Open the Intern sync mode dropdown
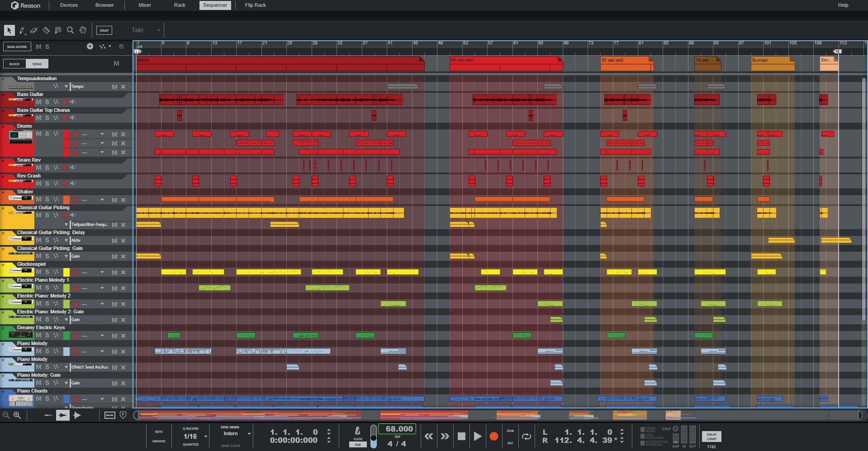The width and height of the screenshot is (868, 451). pyautogui.click(x=249, y=433)
